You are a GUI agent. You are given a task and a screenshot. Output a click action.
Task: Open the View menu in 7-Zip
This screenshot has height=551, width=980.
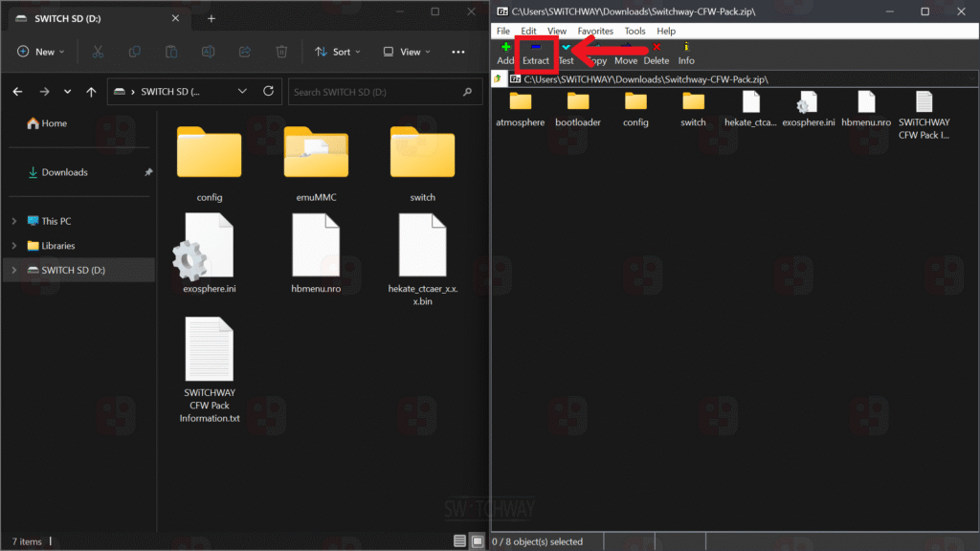(557, 31)
